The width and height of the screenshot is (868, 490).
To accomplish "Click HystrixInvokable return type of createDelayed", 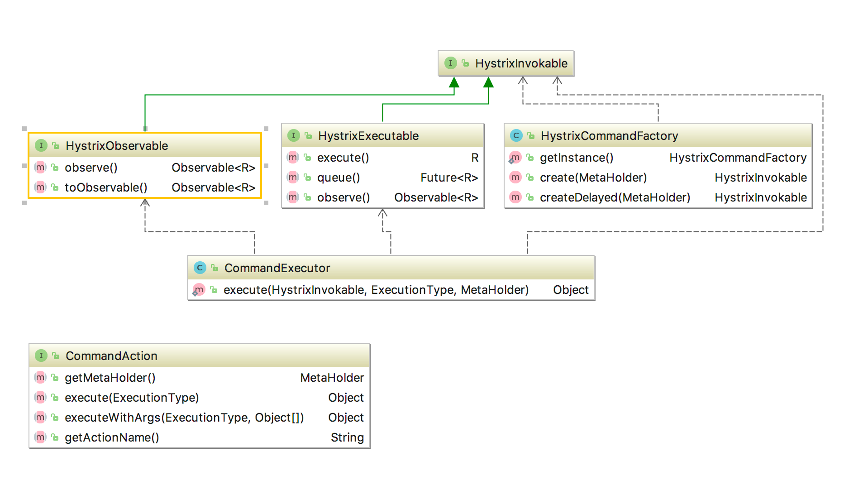I will click(x=761, y=197).
